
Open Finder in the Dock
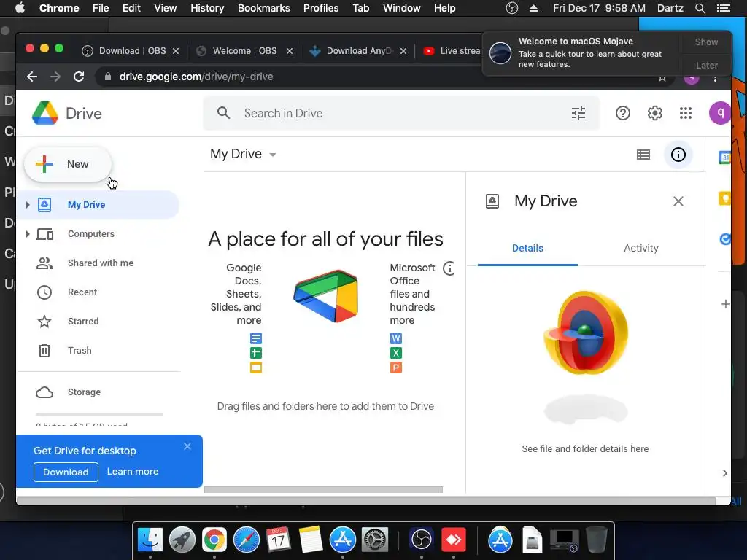(150, 540)
